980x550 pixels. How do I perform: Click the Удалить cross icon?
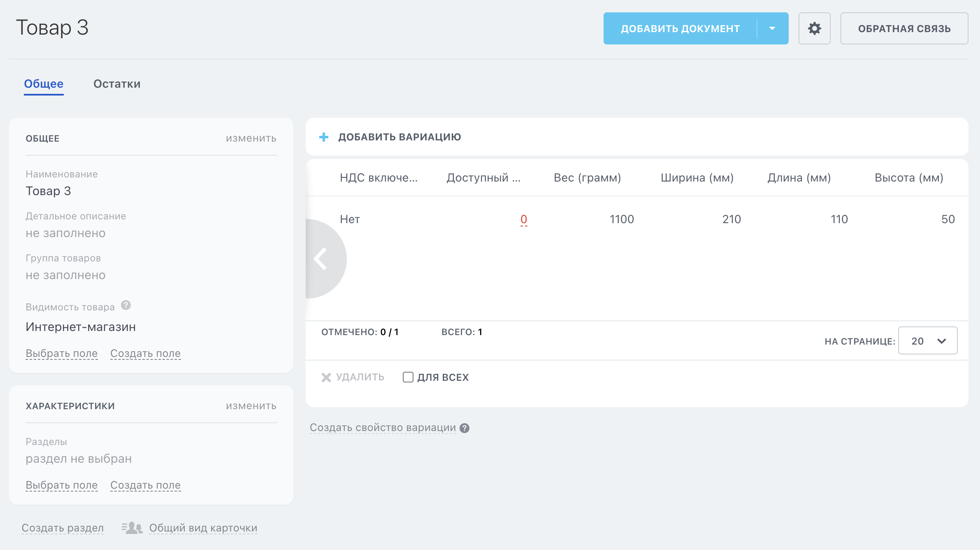click(326, 378)
